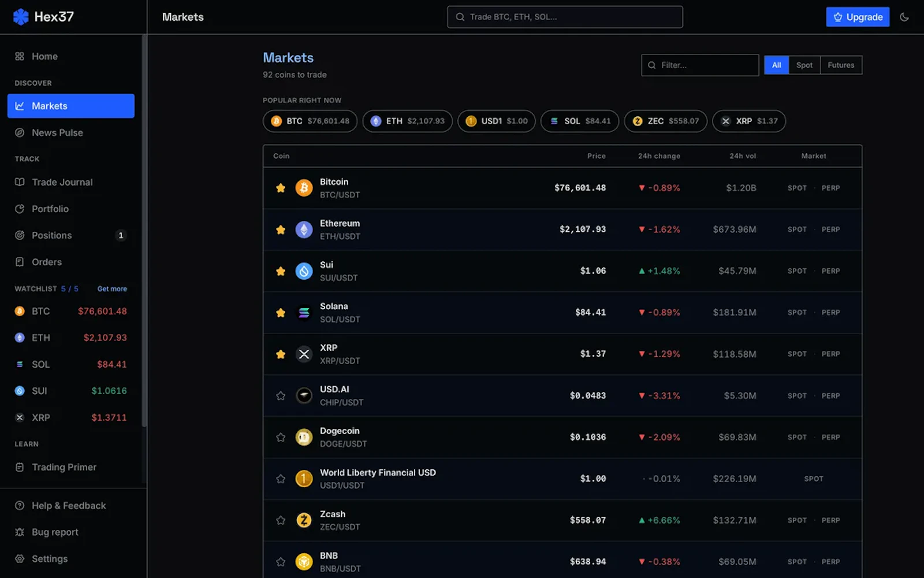Select XRP in the watchlist
Screen dimensions: 924x578
(71, 417)
